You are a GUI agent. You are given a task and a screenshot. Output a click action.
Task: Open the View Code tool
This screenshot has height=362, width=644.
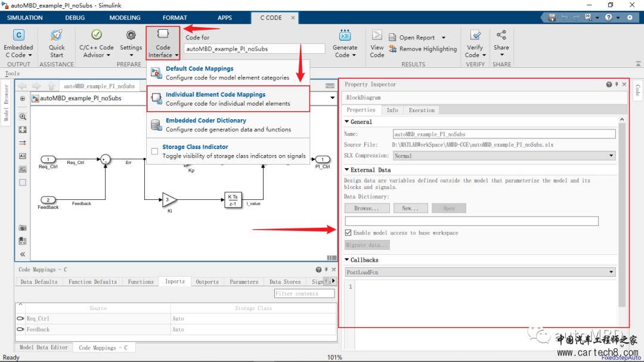(377, 44)
